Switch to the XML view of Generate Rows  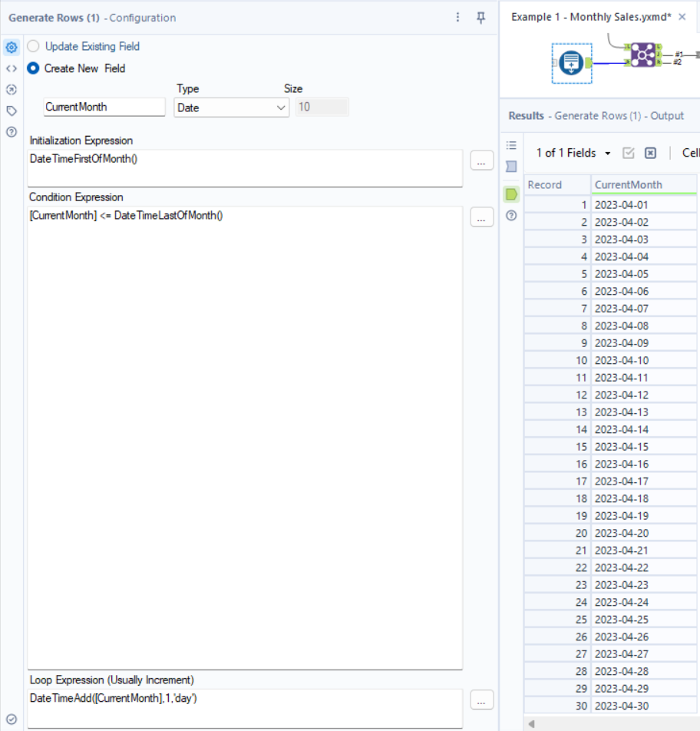pyautogui.click(x=11, y=68)
